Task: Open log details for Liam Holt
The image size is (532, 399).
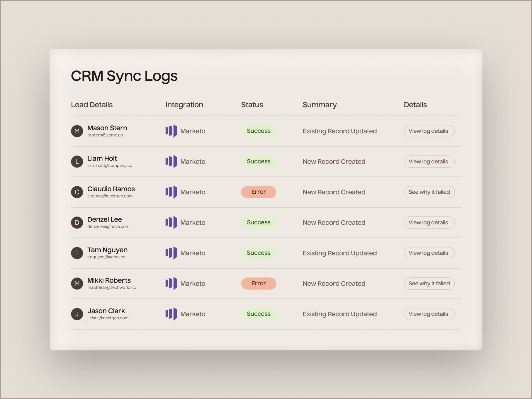Action: click(429, 161)
